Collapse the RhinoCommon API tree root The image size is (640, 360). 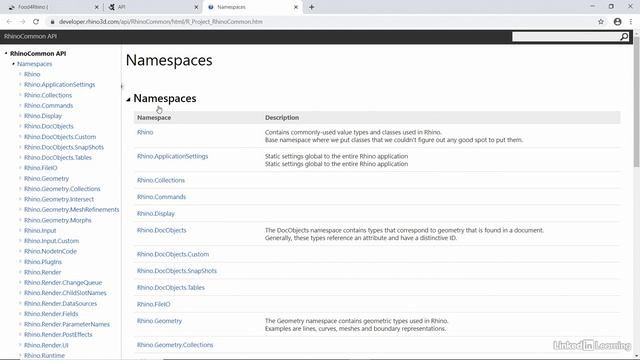[6, 53]
